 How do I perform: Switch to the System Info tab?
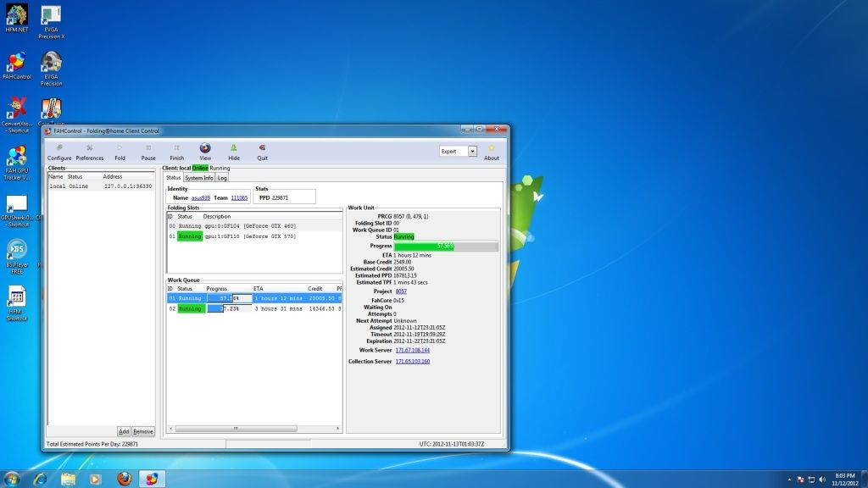point(199,178)
